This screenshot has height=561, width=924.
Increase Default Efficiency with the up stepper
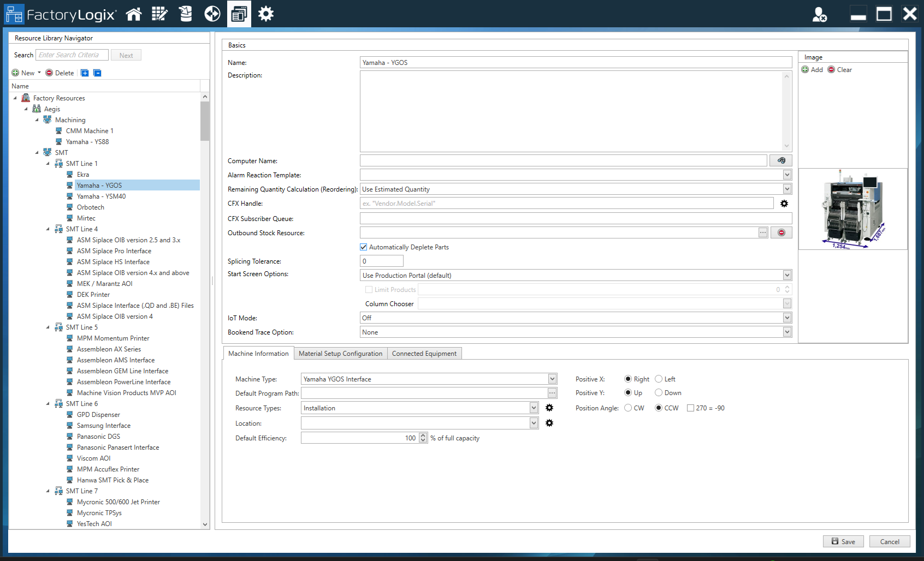coord(423,435)
